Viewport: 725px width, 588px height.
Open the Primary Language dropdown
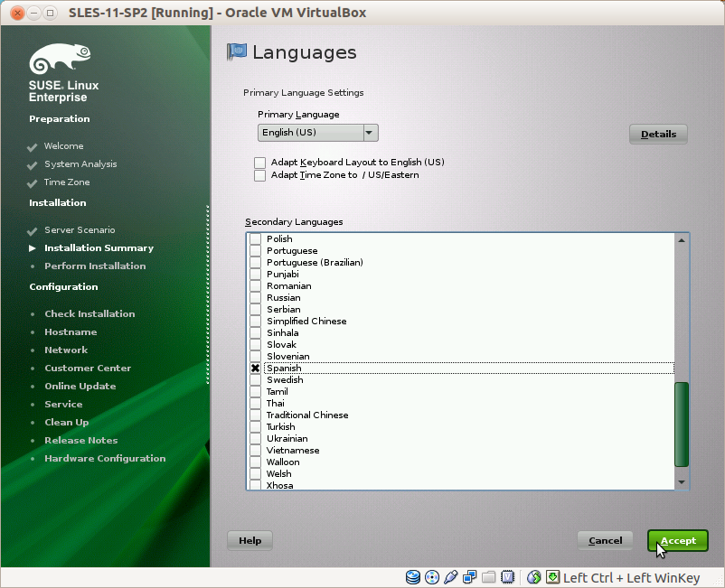318,133
